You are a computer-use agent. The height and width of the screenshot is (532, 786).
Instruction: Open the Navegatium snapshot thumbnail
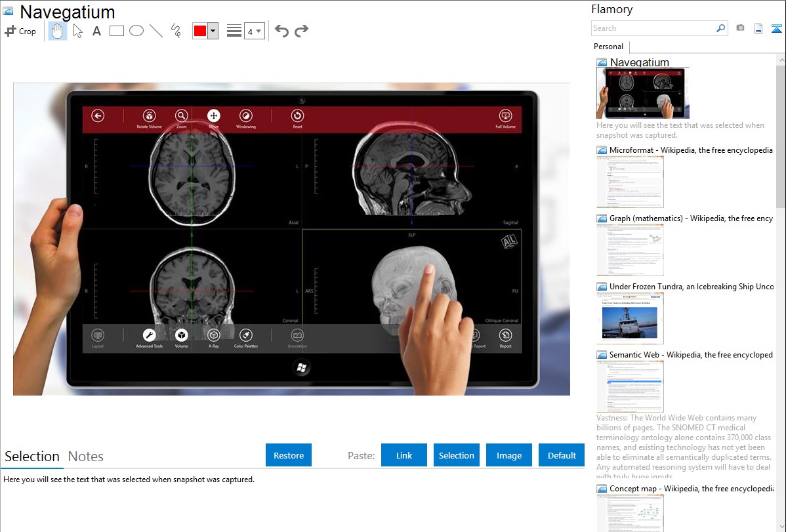tap(642, 93)
